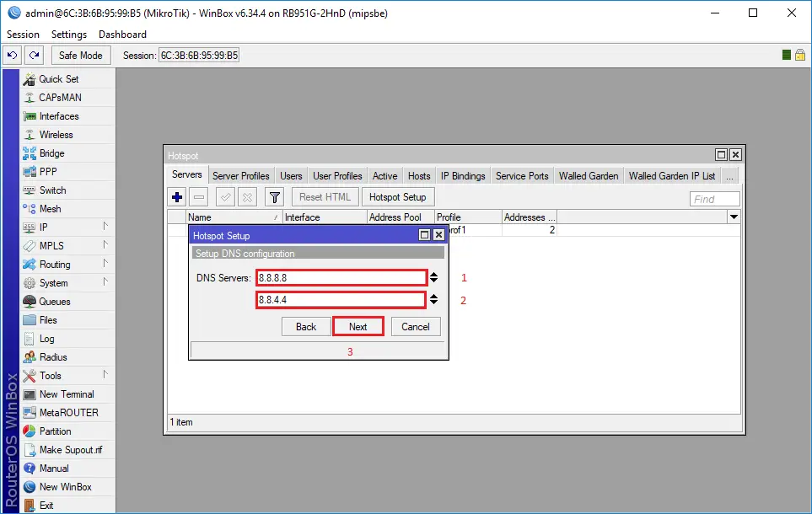Click the Hotspot Setup toolbar button
Viewport: 812px width, 514px height.
(398, 197)
